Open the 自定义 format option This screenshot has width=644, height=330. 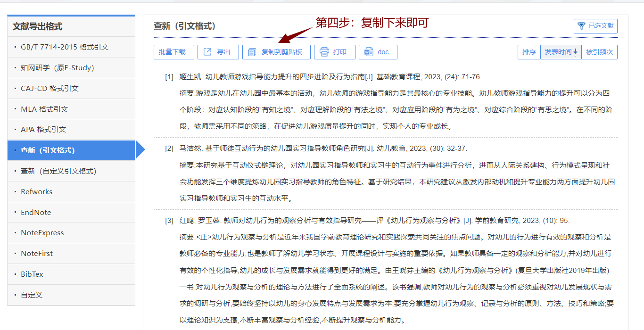point(32,295)
